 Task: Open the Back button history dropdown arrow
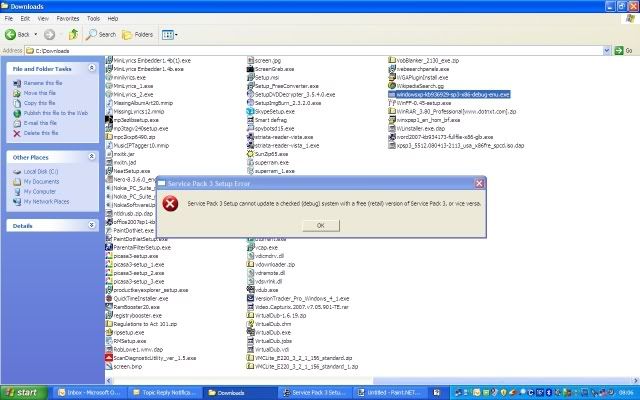[36, 35]
